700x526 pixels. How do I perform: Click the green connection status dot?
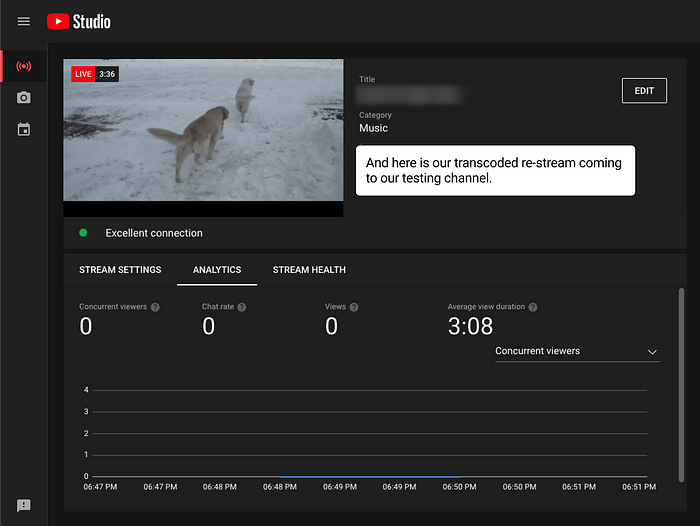[x=83, y=233]
